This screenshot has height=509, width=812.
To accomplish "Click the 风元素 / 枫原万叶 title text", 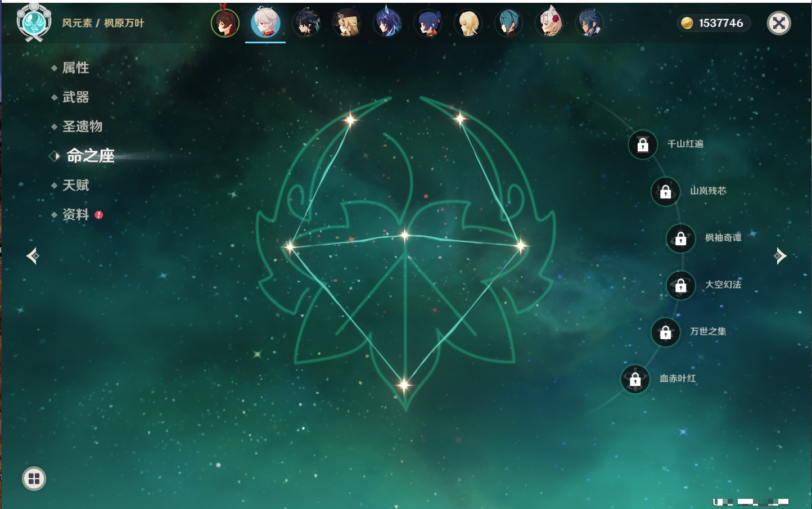I will click(x=103, y=23).
